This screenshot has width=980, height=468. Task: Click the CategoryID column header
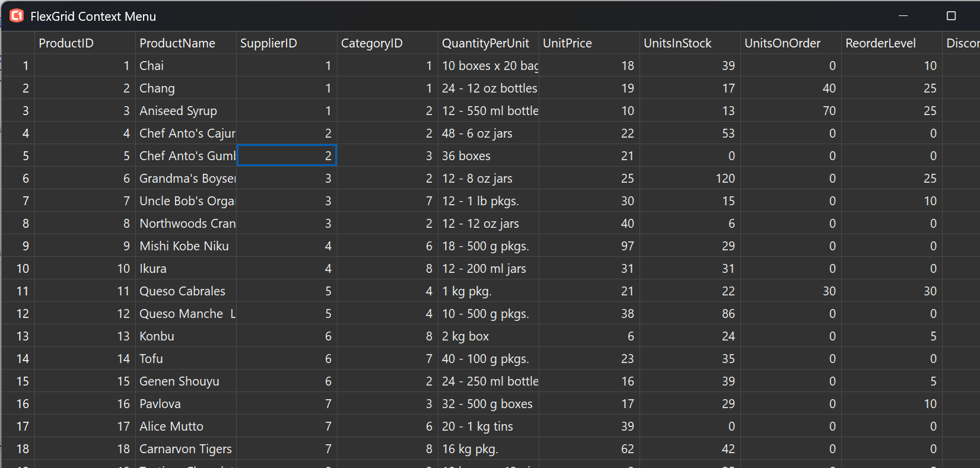click(388, 43)
